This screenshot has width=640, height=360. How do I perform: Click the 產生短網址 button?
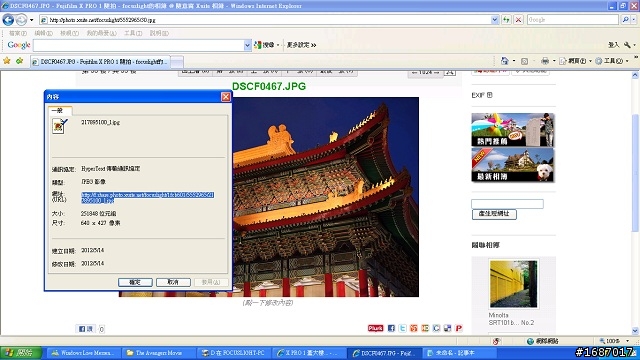click(494, 214)
